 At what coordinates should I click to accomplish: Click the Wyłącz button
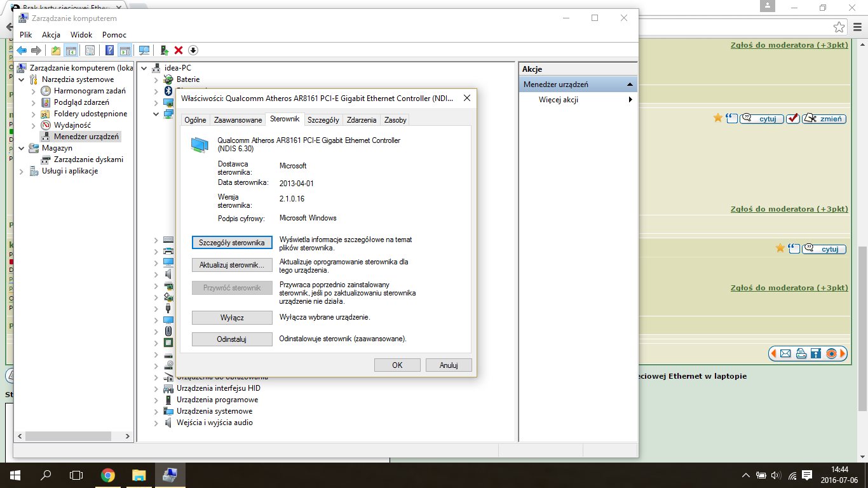tap(232, 317)
